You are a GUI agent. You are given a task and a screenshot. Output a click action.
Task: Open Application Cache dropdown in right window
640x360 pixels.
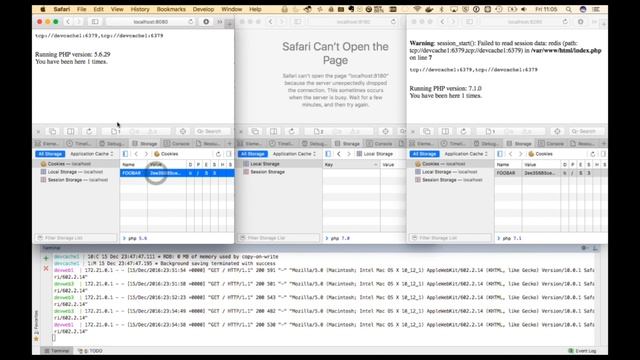tap(466, 154)
